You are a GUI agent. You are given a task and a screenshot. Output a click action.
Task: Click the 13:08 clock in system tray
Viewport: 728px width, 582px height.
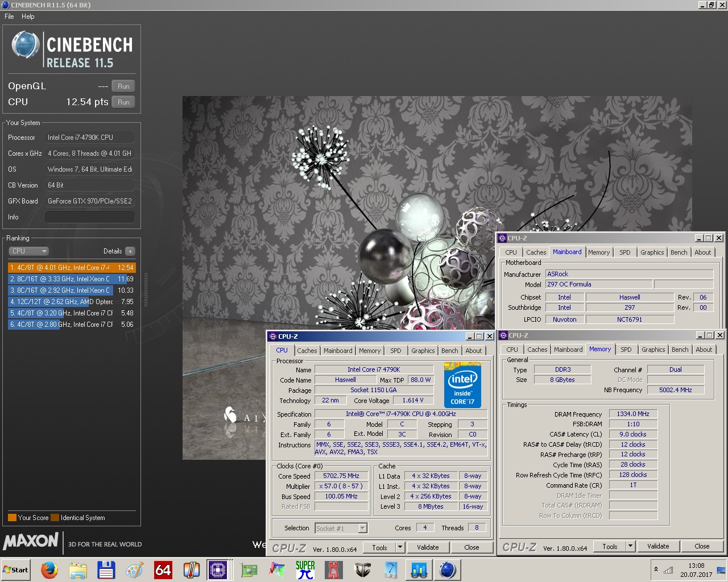[696, 566]
